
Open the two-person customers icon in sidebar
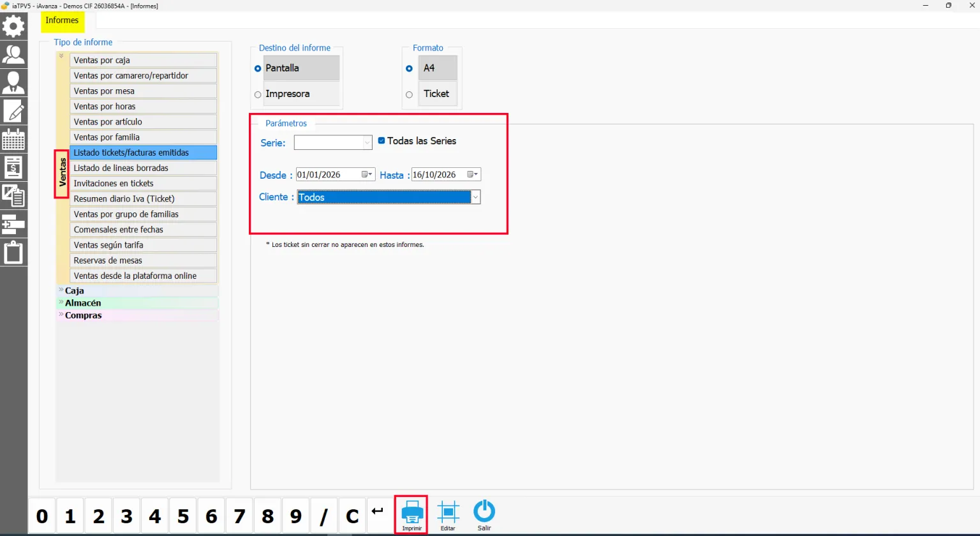(13, 55)
